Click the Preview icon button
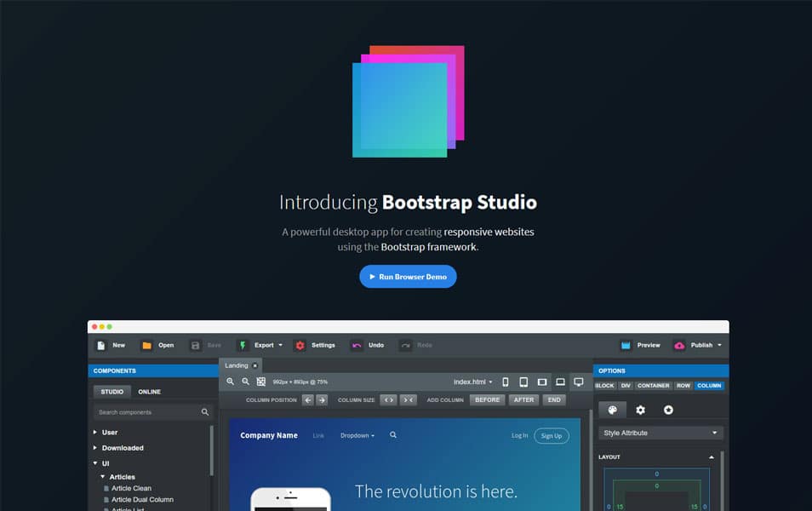Viewport: 812px width, 511px height. point(626,345)
